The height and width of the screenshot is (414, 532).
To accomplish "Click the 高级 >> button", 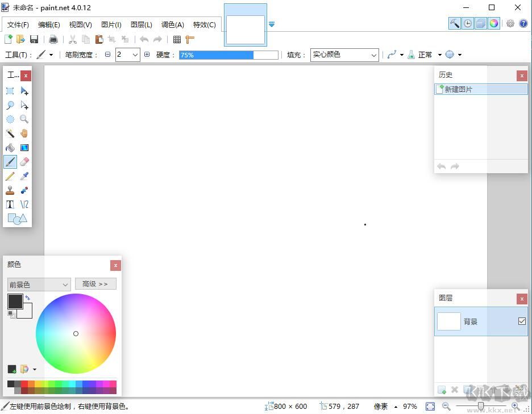I will click(x=95, y=284).
